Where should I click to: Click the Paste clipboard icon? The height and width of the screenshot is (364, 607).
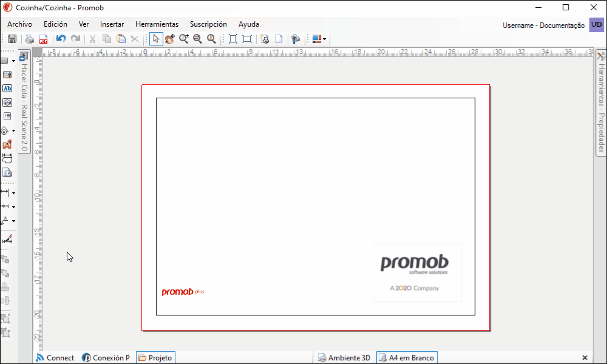121,39
